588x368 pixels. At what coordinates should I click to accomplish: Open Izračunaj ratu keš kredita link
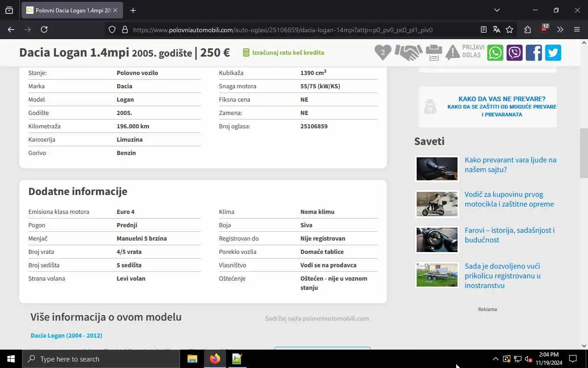tap(288, 52)
